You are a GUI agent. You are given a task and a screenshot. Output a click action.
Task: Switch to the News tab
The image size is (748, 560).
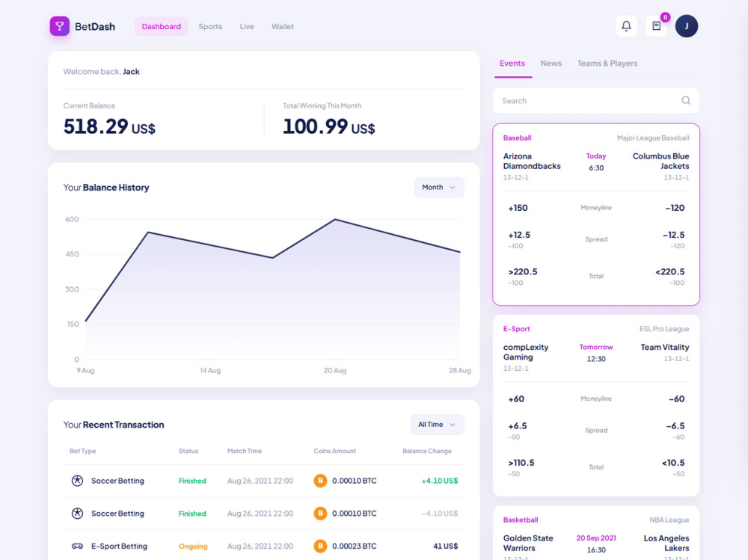[x=551, y=64]
